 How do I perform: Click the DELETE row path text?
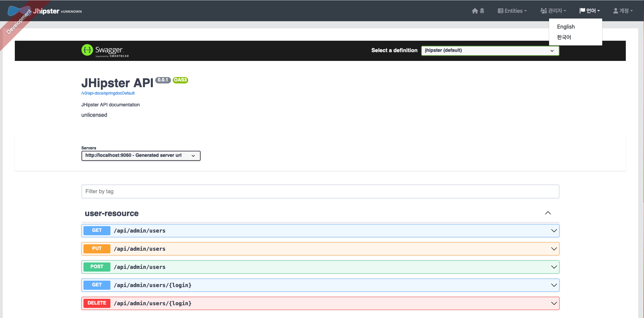click(152, 304)
